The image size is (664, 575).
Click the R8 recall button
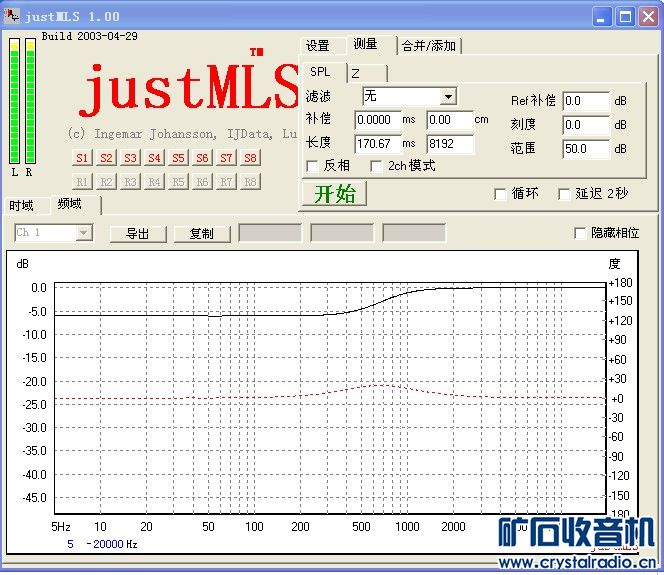[x=250, y=182]
